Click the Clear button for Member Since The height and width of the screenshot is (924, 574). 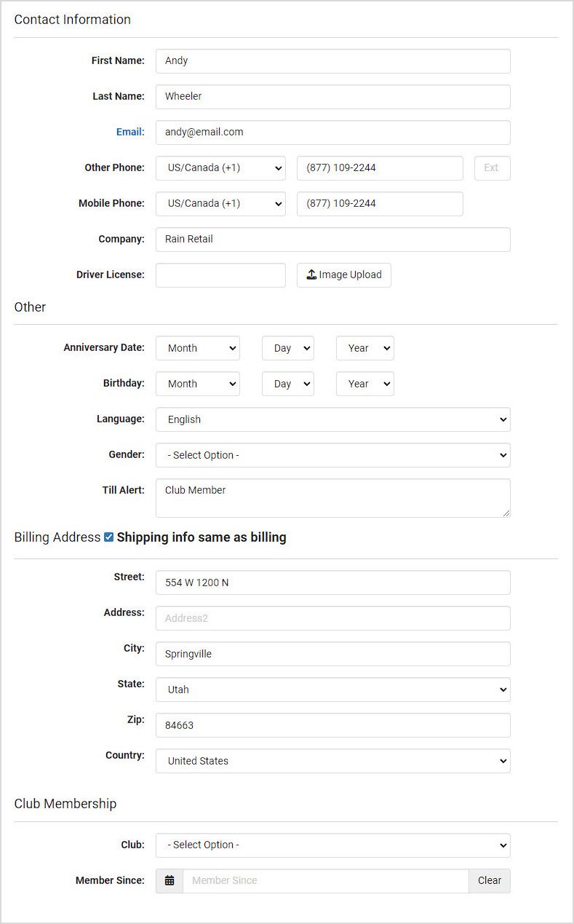tap(490, 880)
